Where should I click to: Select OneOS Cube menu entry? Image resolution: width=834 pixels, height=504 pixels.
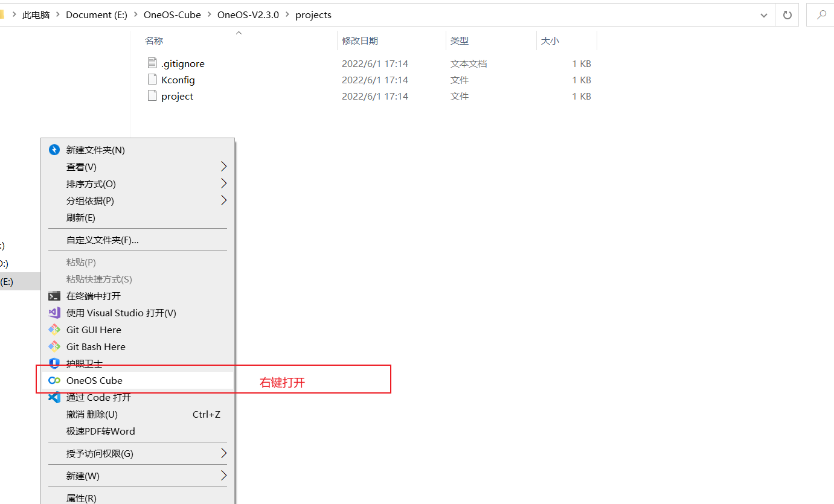coord(138,380)
